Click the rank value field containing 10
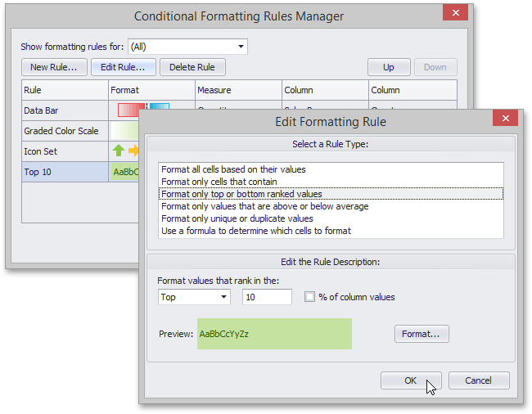Screen dimensions: 532x414 coord(267,297)
